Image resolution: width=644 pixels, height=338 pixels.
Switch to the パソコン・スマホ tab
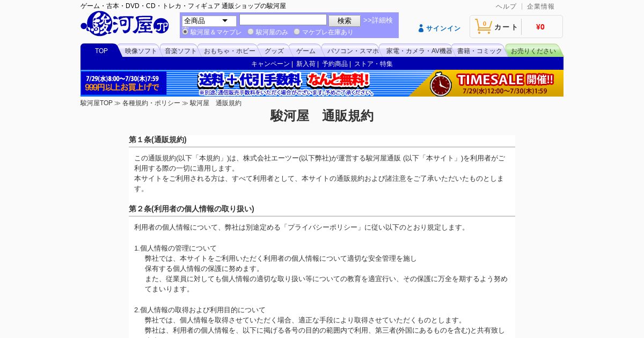pyautogui.click(x=353, y=51)
